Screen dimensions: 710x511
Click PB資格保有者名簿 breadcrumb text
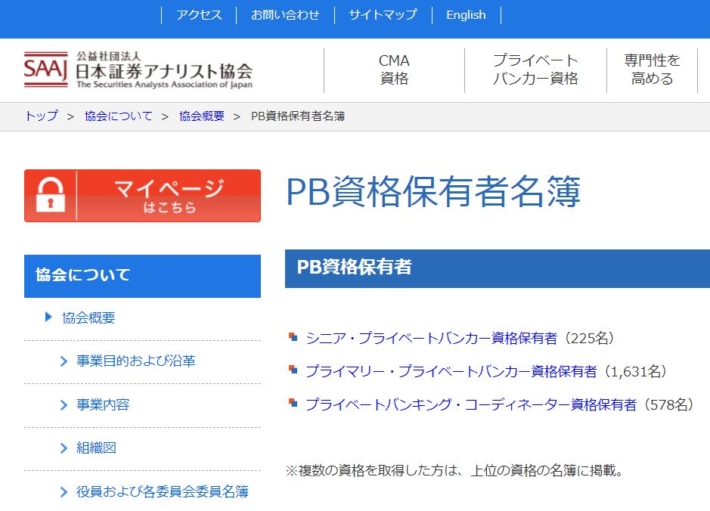pyautogui.click(x=298, y=116)
